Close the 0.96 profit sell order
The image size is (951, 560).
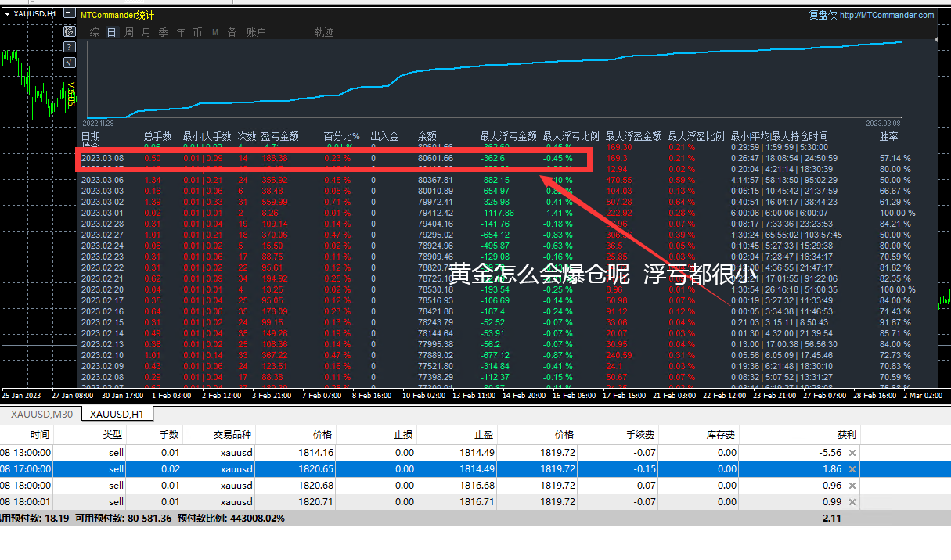tap(852, 486)
